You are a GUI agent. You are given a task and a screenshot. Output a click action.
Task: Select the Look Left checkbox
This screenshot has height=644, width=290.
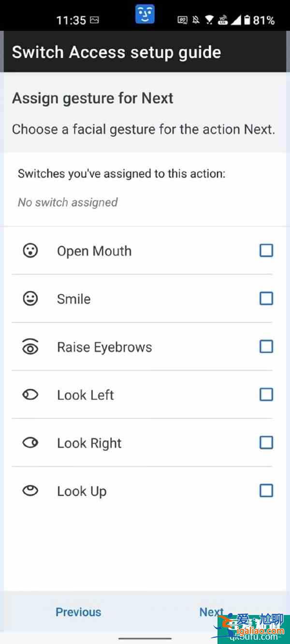click(x=266, y=395)
